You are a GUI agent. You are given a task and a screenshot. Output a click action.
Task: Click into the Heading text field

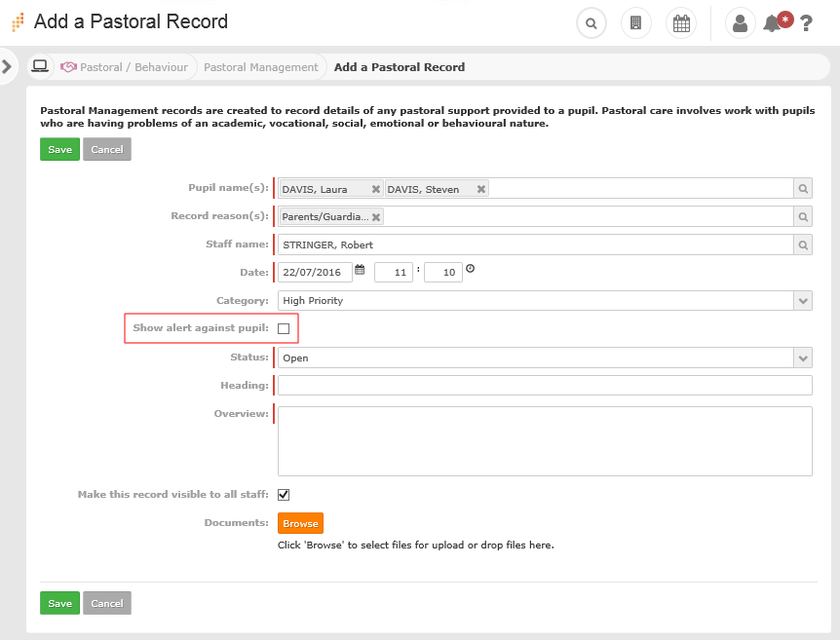click(544, 386)
